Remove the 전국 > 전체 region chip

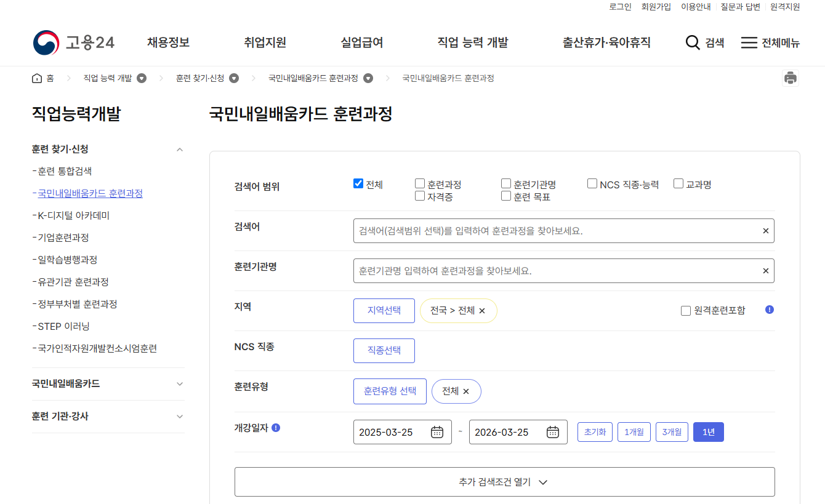(x=481, y=310)
